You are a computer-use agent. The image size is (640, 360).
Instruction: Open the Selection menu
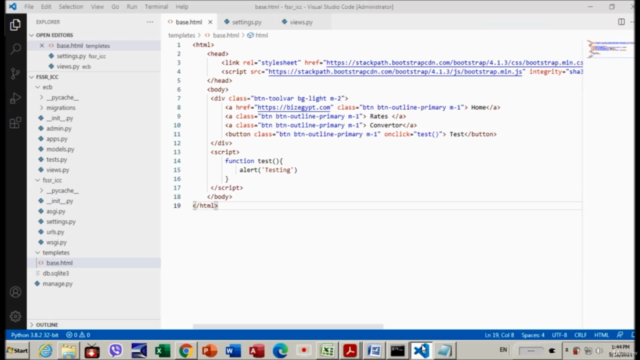(71, 7)
